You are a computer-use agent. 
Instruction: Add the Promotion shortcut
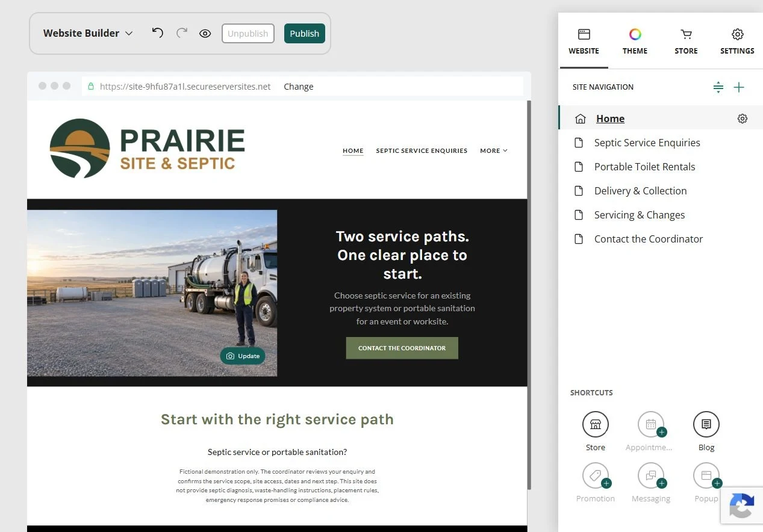[x=596, y=475]
